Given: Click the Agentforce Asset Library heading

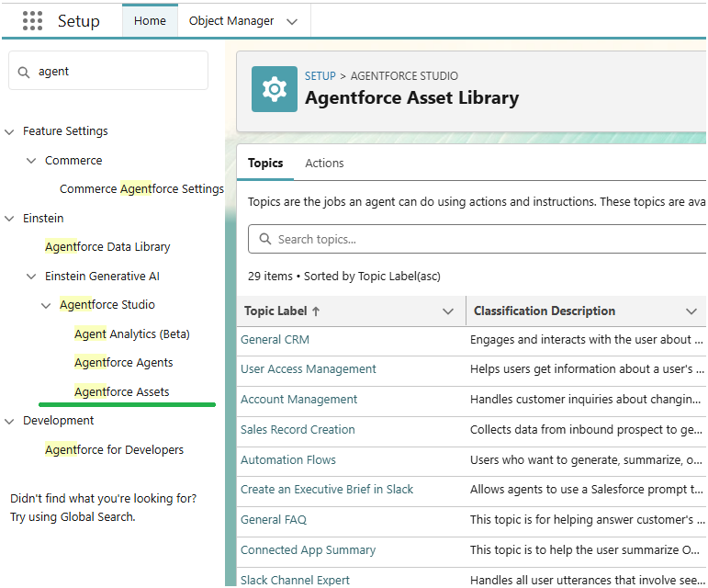Looking at the screenshot, I should tap(411, 98).
